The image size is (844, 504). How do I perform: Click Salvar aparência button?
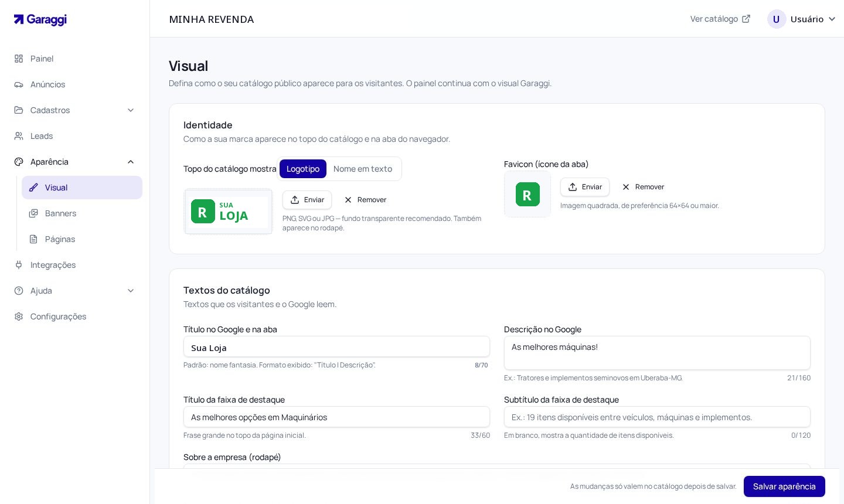(x=784, y=486)
